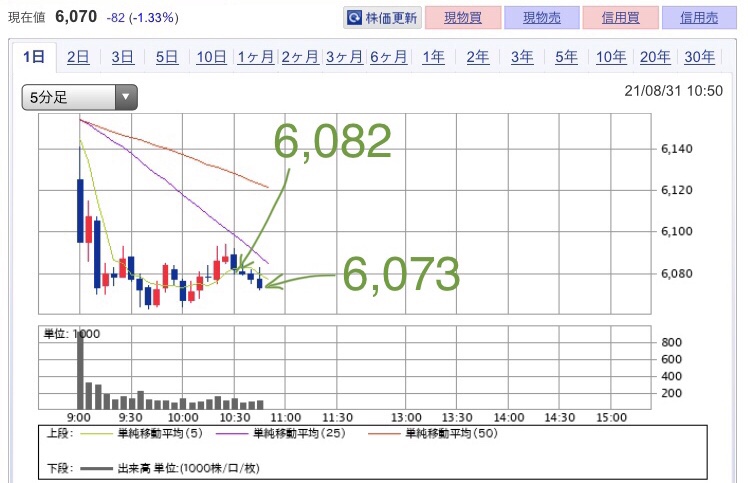This screenshot has height=483, width=748.
Task: Click the 800 volume axis label
Action: 671,342
